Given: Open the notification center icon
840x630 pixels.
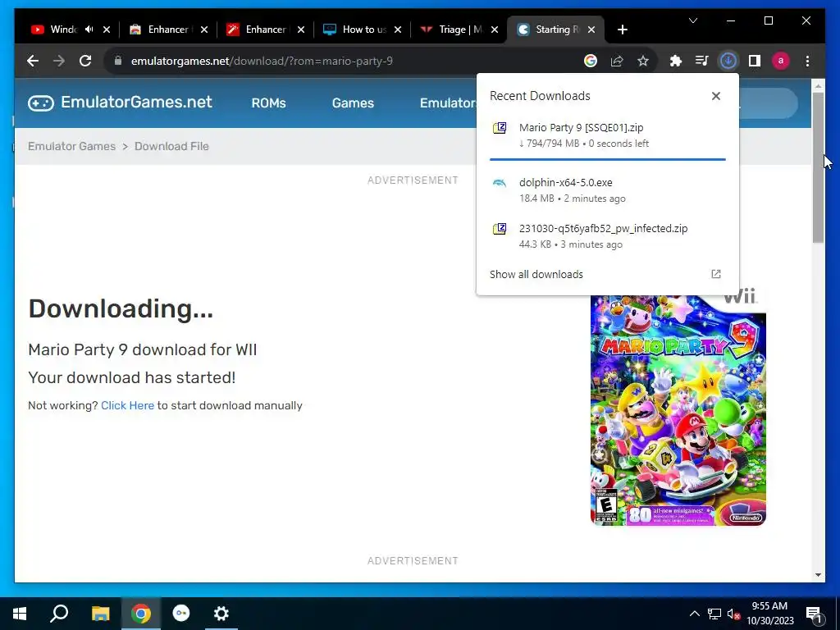Looking at the screenshot, I should [815, 614].
